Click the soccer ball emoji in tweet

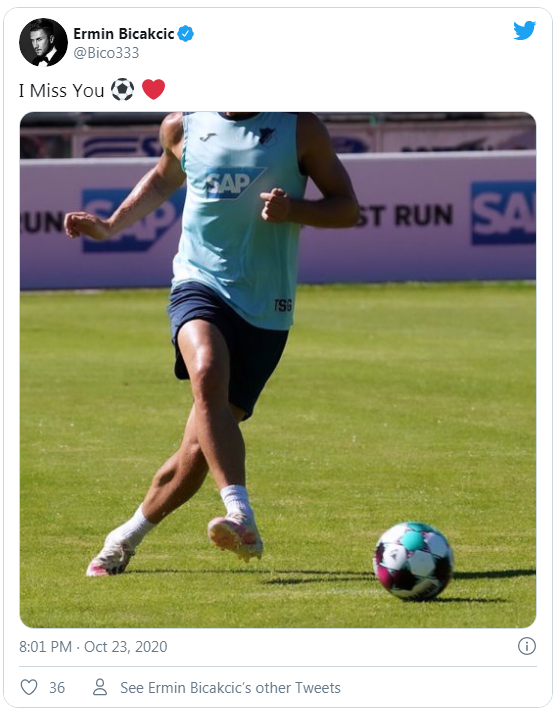(x=122, y=89)
